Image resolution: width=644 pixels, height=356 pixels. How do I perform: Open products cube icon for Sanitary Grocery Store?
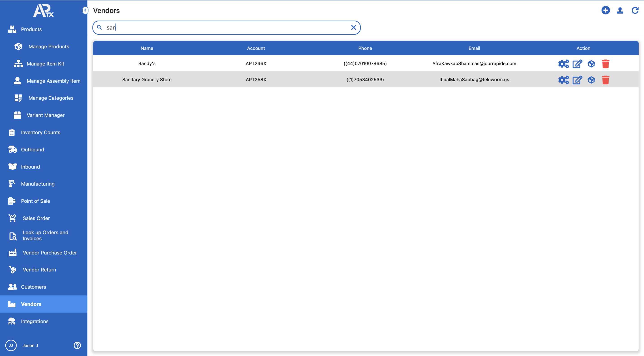[591, 80]
